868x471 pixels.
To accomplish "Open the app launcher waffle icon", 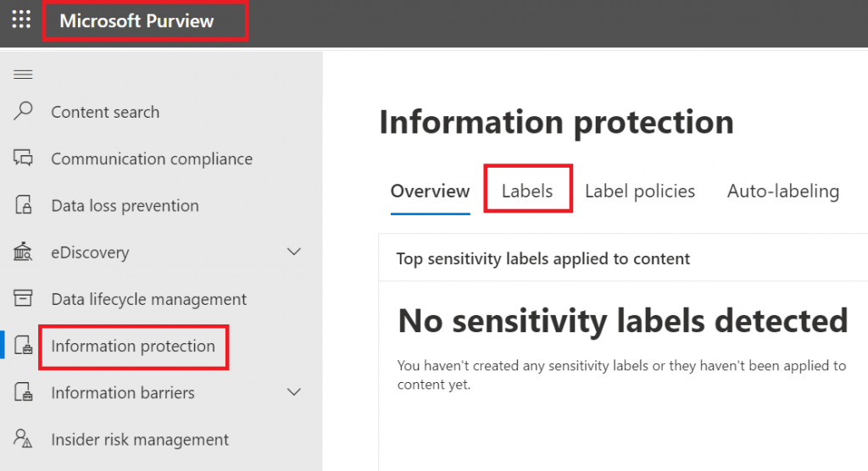I will click(21, 19).
